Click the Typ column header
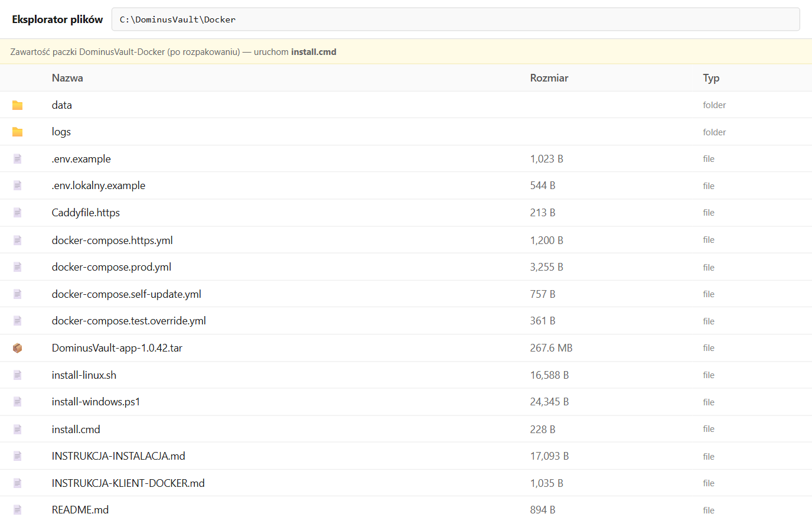 (x=711, y=78)
